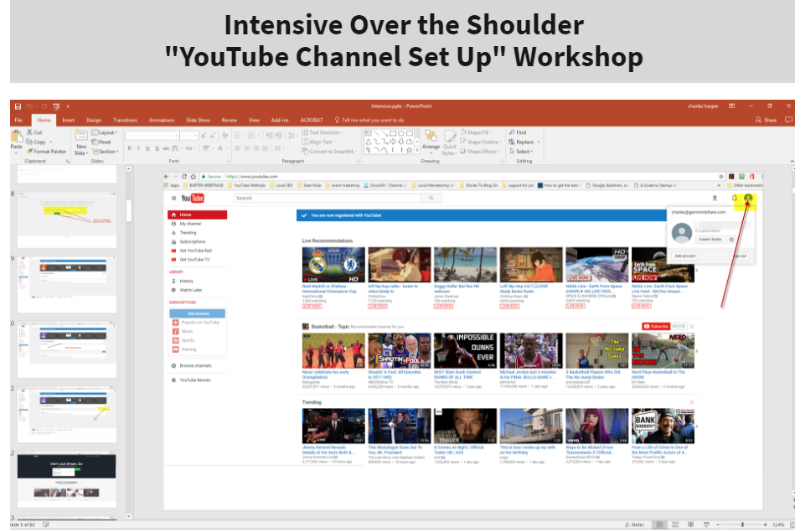795x532 pixels.
Task: Open the font name combo box
Action: (x=152, y=136)
